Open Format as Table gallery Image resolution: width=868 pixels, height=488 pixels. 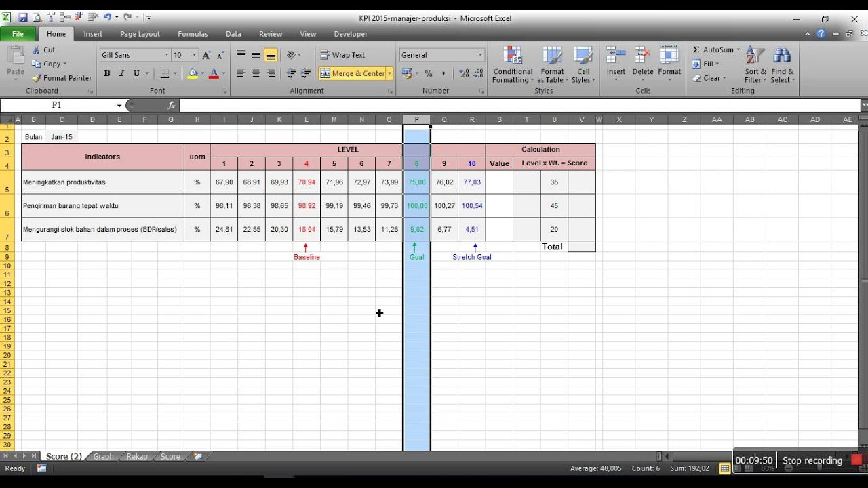pyautogui.click(x=552, y=64)
